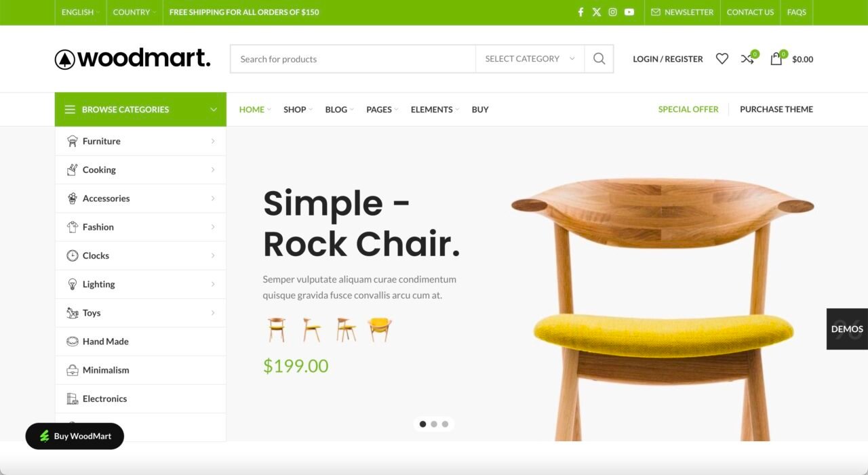Screen dimensions: 868x475
Task: Open the YouTube social icon
Action: [629, 12]
